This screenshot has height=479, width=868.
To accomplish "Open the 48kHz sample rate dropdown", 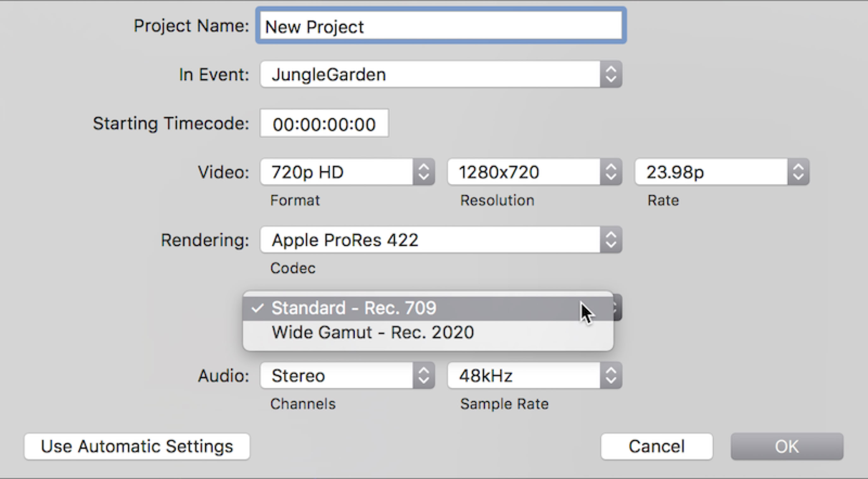I will coord(524,376).
